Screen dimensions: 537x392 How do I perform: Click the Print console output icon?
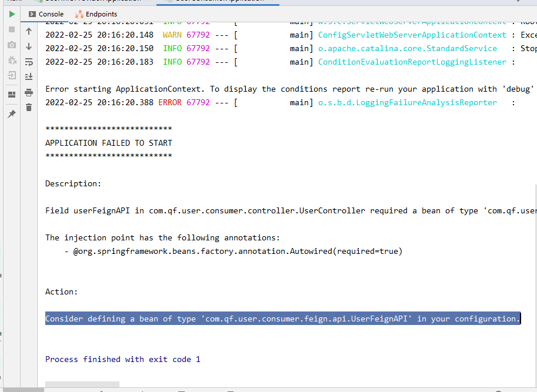[29, 92]
